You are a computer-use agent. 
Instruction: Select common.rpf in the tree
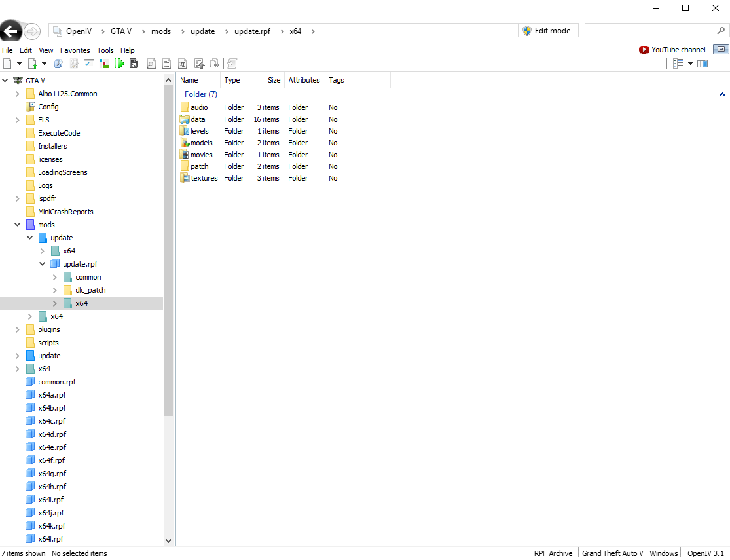click(57, 382)
